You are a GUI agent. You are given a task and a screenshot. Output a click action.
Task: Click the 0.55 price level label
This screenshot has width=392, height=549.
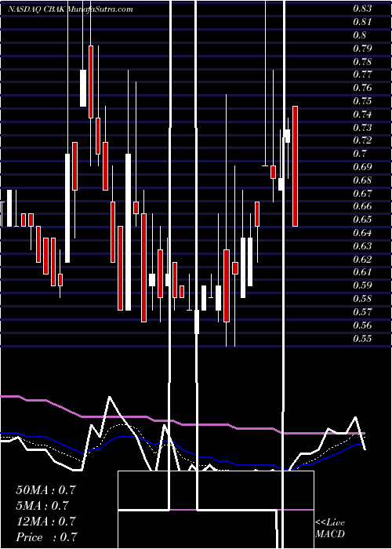[x=362, y=339]
